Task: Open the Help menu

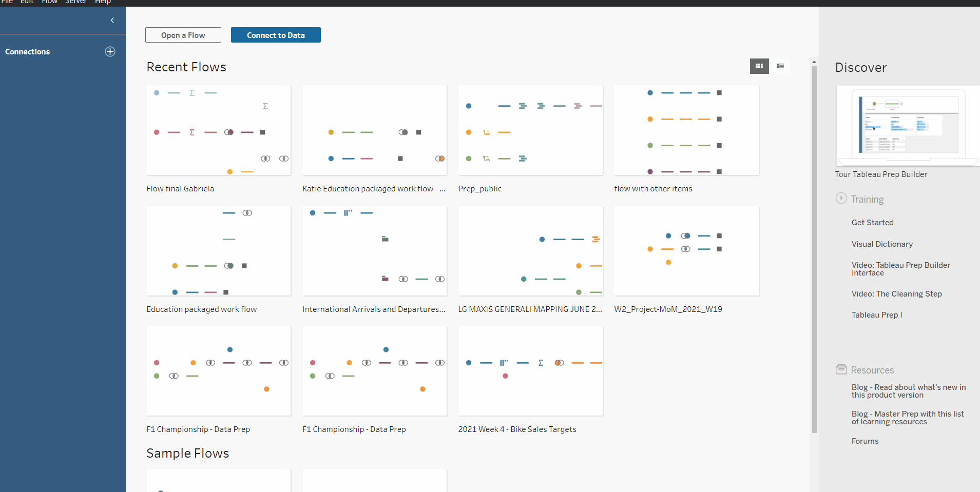Action: [x=103, y=2]
